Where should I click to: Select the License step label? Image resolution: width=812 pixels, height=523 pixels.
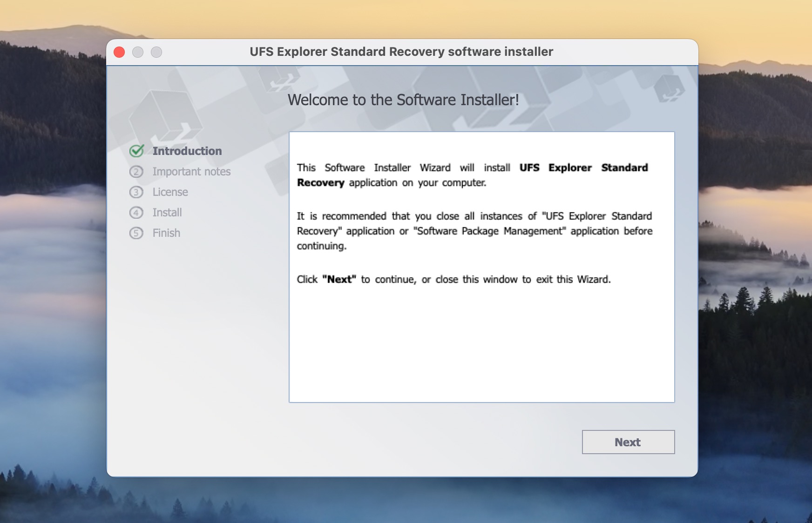tap(170, 192)
